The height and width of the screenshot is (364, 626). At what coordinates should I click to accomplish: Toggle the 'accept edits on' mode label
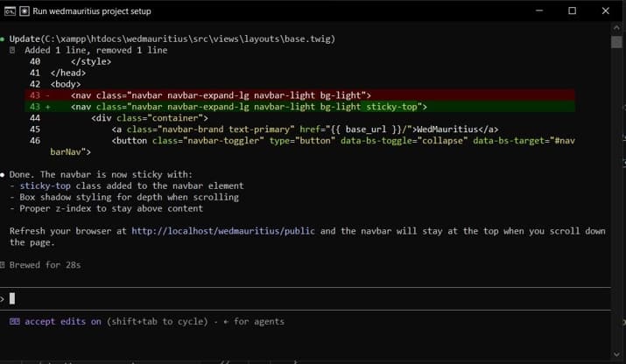point(63,321)
